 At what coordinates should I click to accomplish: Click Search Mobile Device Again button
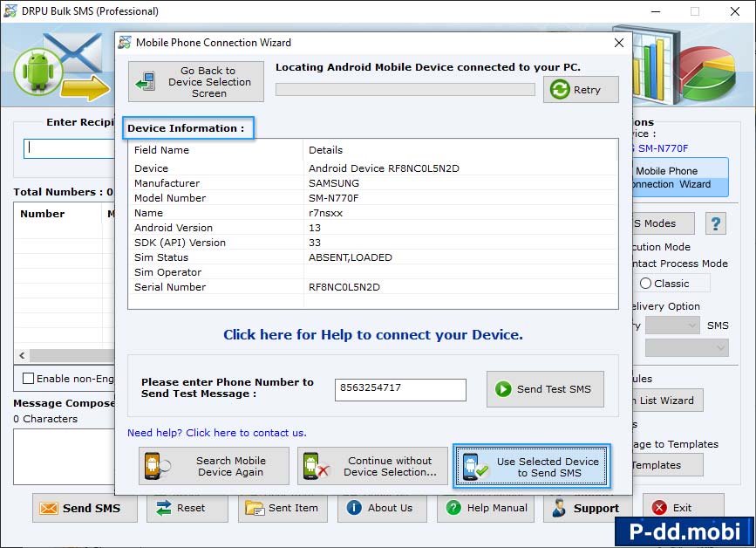215,466
